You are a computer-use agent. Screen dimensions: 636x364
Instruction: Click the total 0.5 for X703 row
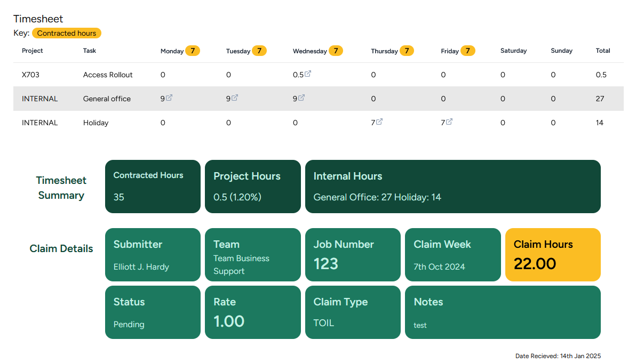[x=601, y=75]
